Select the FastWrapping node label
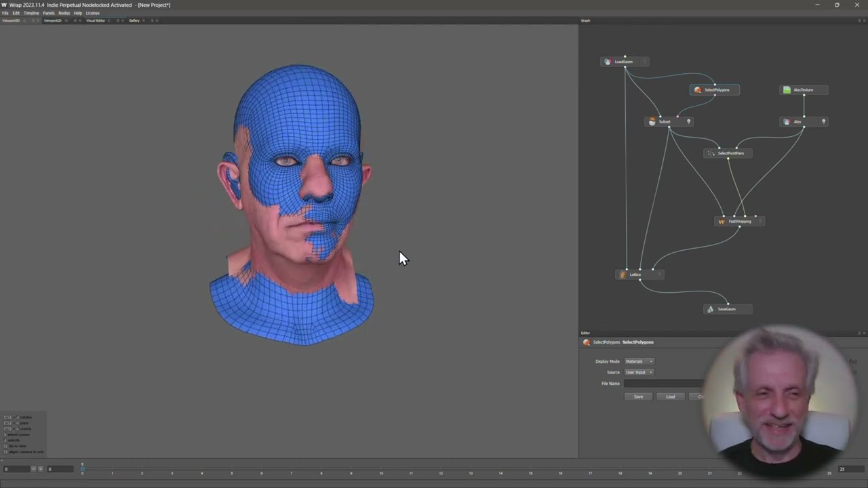This screenshot has width=868, height=488. point(740,221)
